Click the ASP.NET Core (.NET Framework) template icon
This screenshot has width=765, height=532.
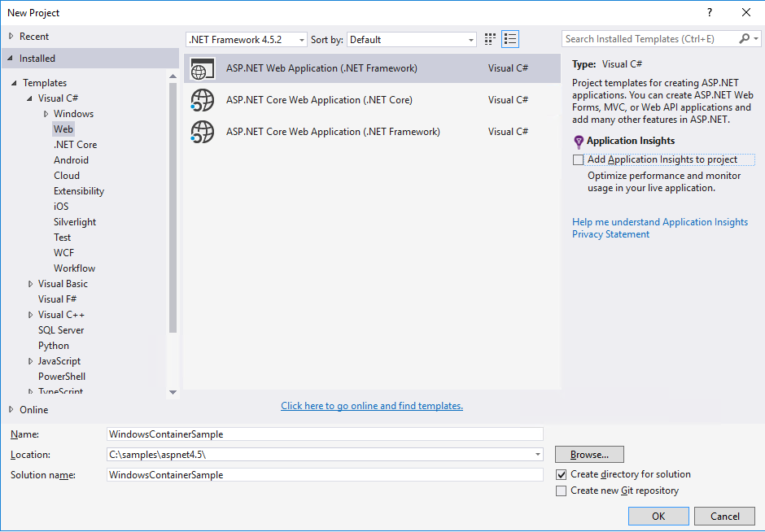[x=203, y=132]
